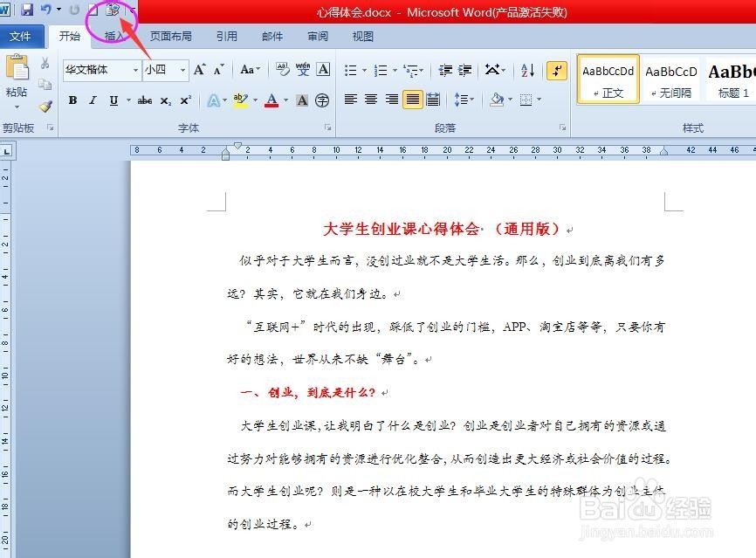756x558 pixels.
Task: Click the Clear Formatting icon
Action: click(282, 68)
